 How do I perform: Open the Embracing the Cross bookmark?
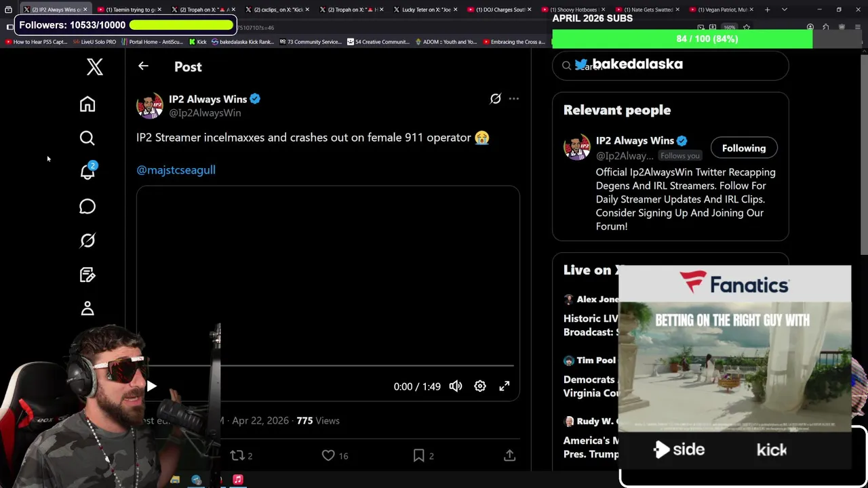(513, 42)
